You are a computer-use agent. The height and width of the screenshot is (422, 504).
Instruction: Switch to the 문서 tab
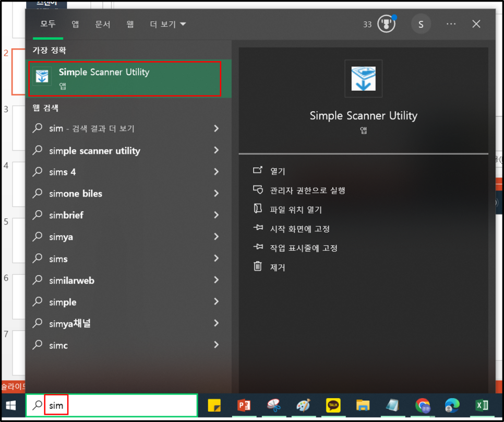point(103,24)
